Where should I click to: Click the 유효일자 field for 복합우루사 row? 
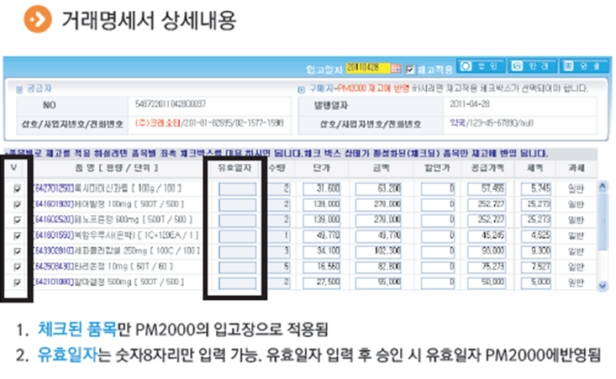(237, 236)
